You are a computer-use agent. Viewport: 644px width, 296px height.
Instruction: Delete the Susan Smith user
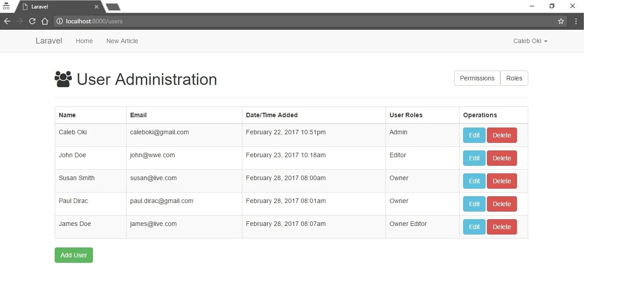pyautogui.click(x=502, y=181)
